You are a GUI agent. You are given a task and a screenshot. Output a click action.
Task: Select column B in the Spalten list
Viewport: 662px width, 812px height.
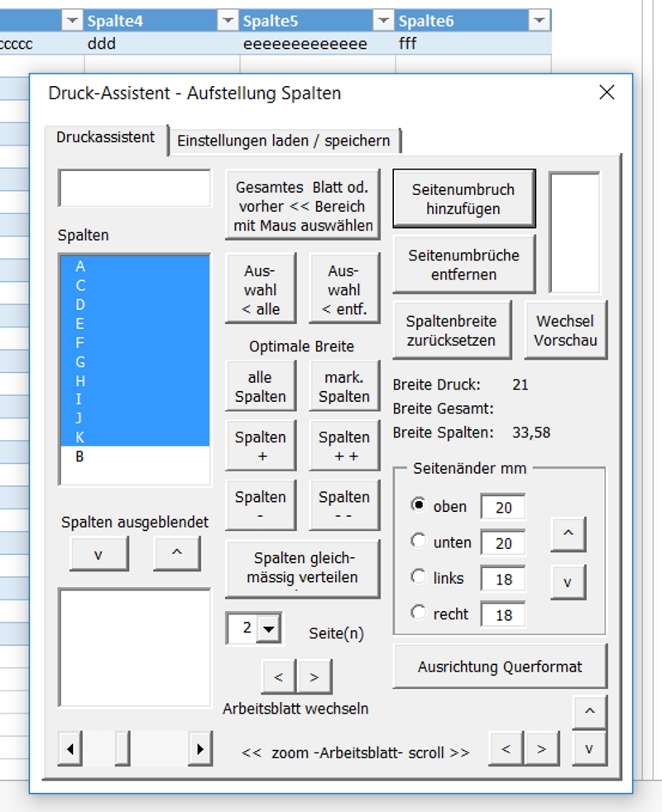80,456
